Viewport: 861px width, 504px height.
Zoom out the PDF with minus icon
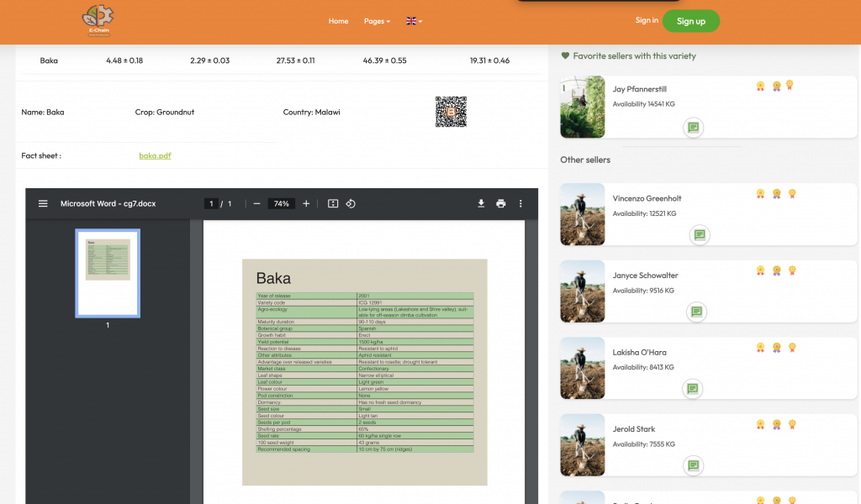click(x=256, y=203)
